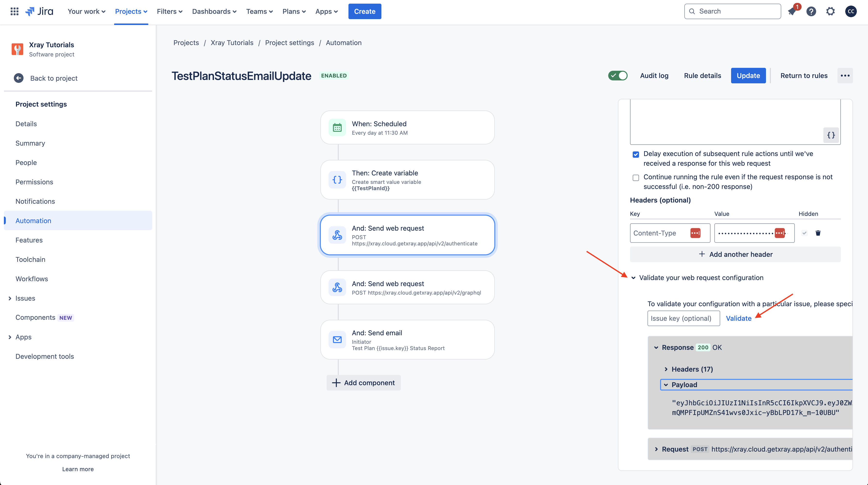Select Components in project settings
Image resolution: width=868 pixels, height=485 pixels.
click(78, 318)
